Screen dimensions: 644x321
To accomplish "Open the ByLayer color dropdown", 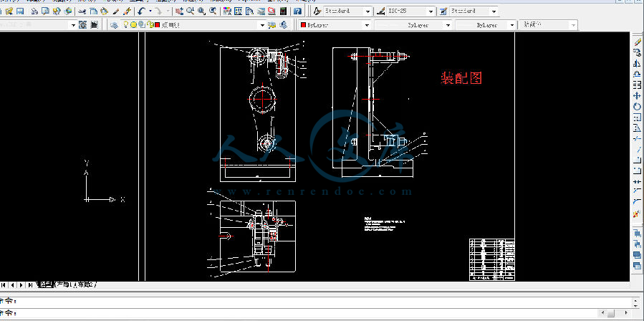I will (367, 25).
